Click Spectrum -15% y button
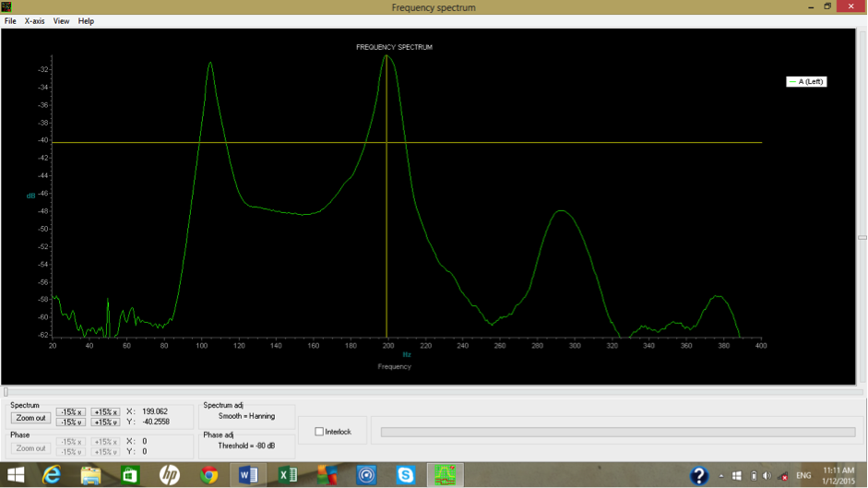868x488 pixels. click(x=71, y=423)
